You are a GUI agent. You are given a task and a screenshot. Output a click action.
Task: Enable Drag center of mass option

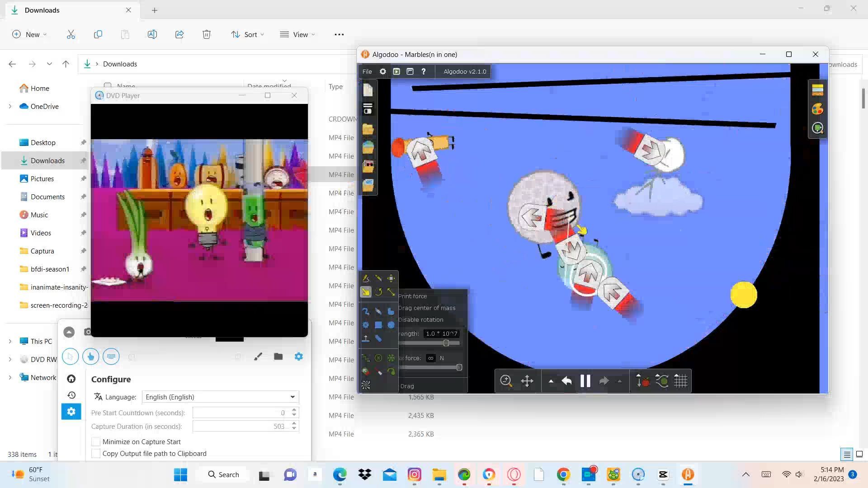point(427,308)
